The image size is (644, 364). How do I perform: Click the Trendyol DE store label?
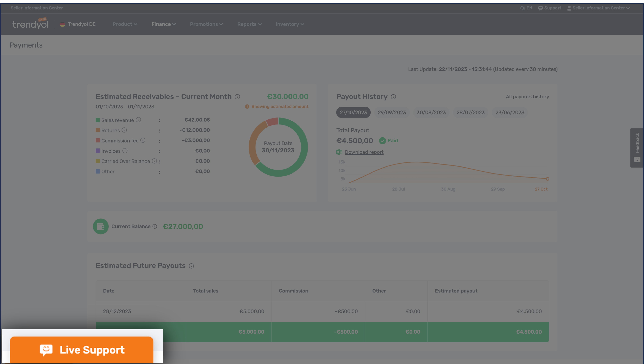coord(82,24)
